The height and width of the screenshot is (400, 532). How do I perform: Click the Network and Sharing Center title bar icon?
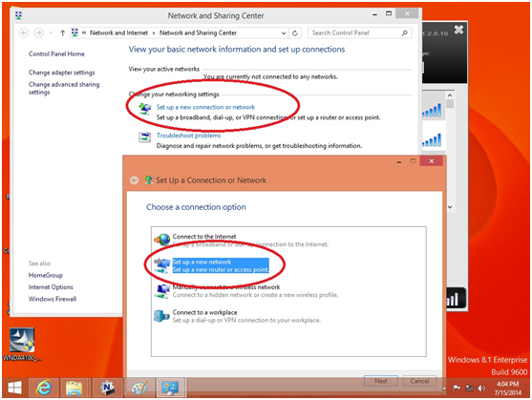19,15
